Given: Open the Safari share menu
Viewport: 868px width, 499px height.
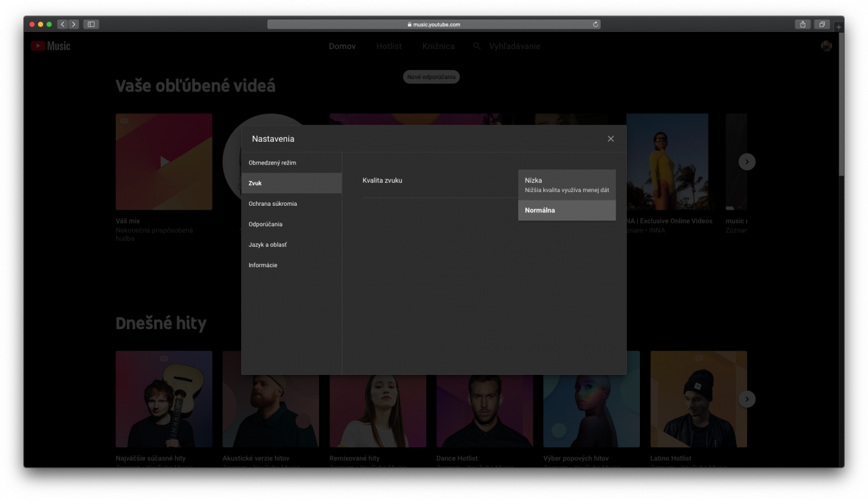Looking at the screenshot, I should [803, 24].
